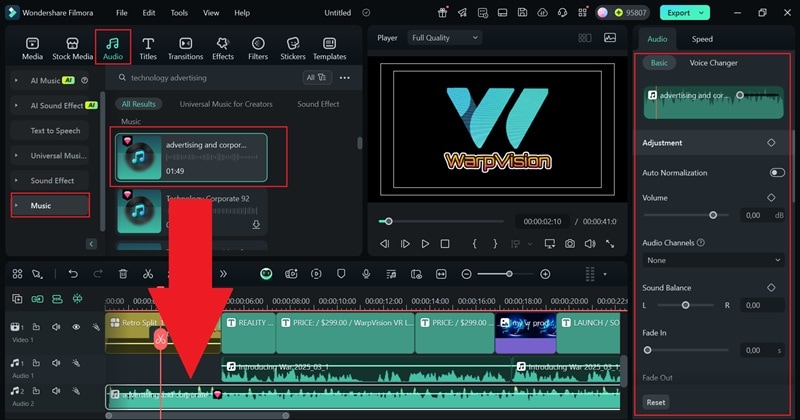Filter by Universal Music for Creators
The width and height of the screenshot is (800, 420).
tap(226, 104)
